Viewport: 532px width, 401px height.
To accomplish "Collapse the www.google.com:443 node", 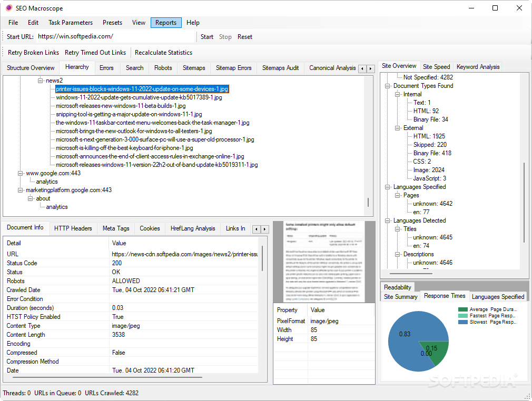I will point(21,173).
